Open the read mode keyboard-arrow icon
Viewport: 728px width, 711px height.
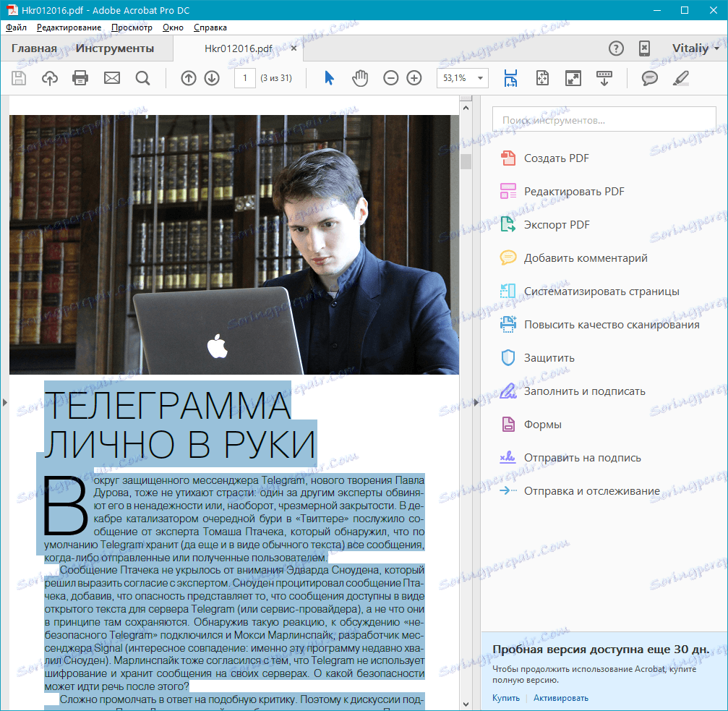[604, 78]
